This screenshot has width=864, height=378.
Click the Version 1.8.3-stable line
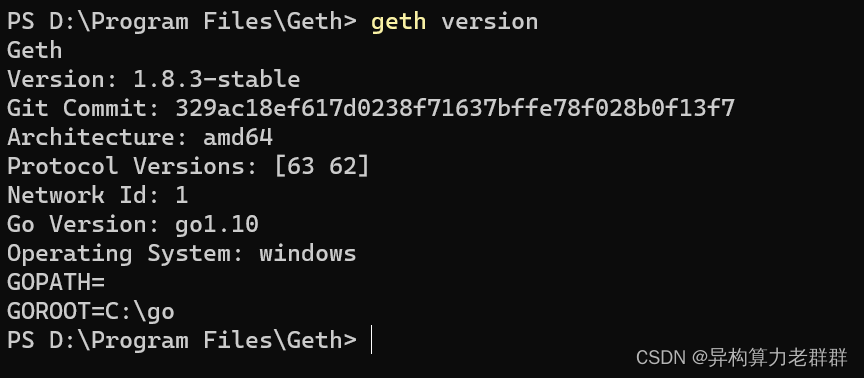point(154,79)
